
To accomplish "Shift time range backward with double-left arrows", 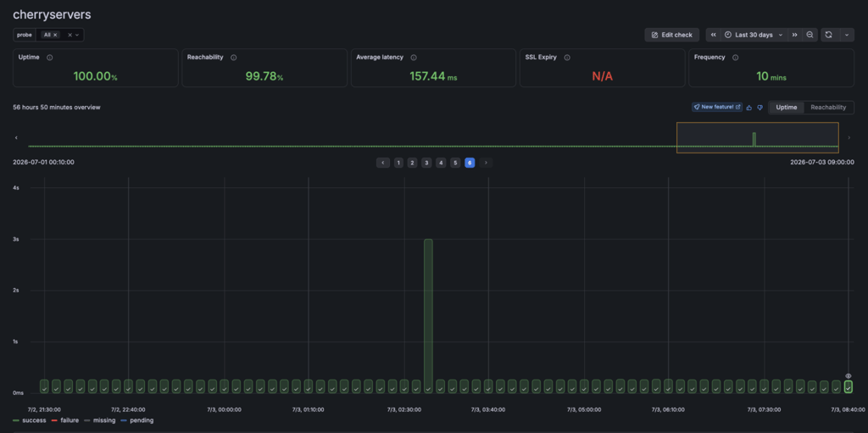I will [x=713, y=35].
